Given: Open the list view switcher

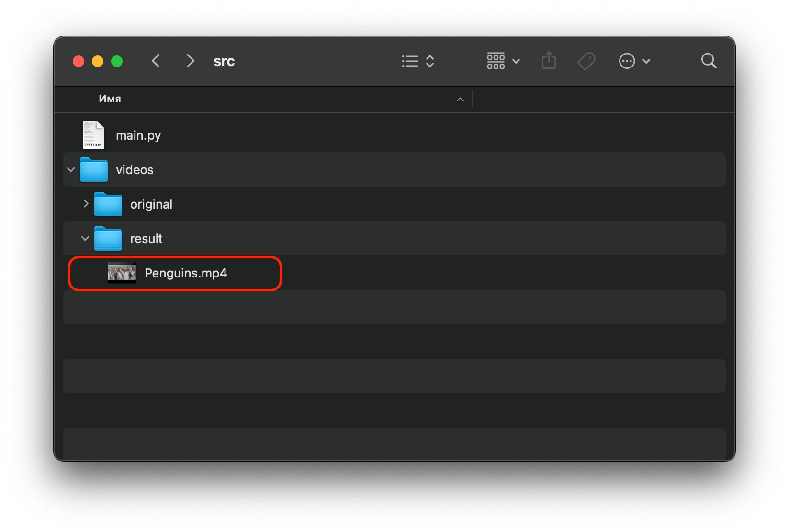Looking at the screenshot, I should point(417,61).
